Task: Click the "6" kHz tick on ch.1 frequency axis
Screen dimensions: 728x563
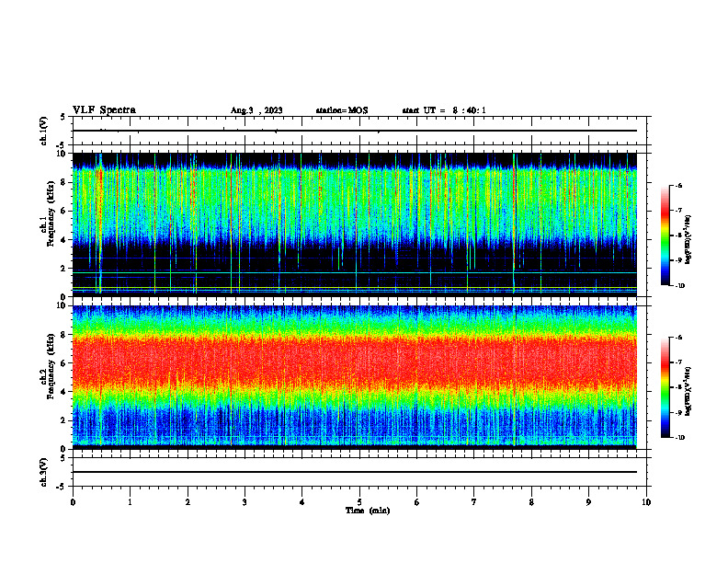Action: 63,211
